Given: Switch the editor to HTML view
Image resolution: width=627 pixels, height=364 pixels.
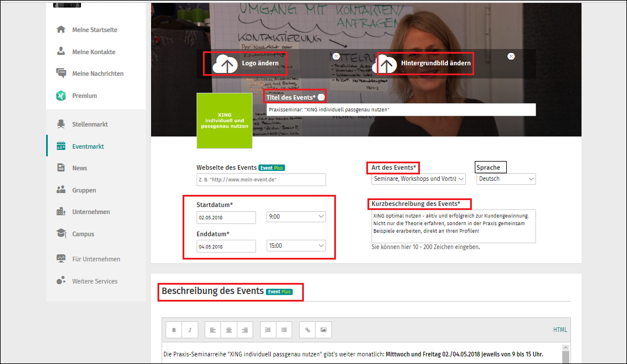Looking at the screenshot, I should point(560,330).
